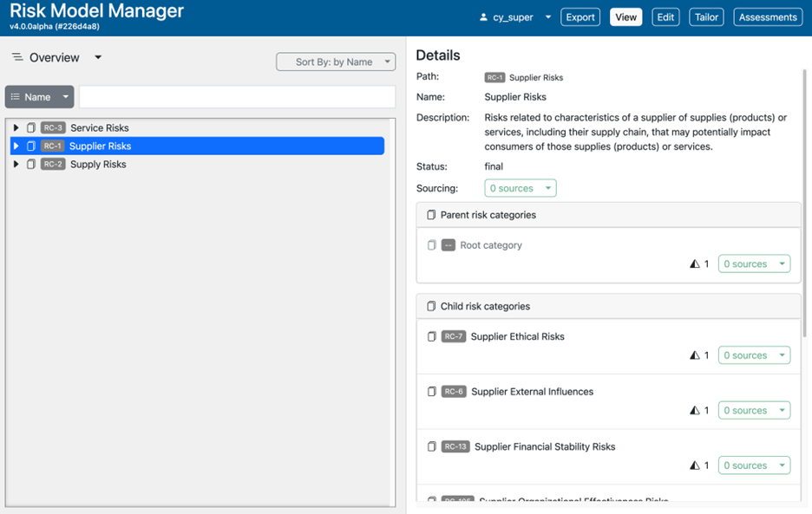This screenshot has height=514, width=812.
Task: Click the category icon beside Supplier Risks tree row
Action: [31, 146]
